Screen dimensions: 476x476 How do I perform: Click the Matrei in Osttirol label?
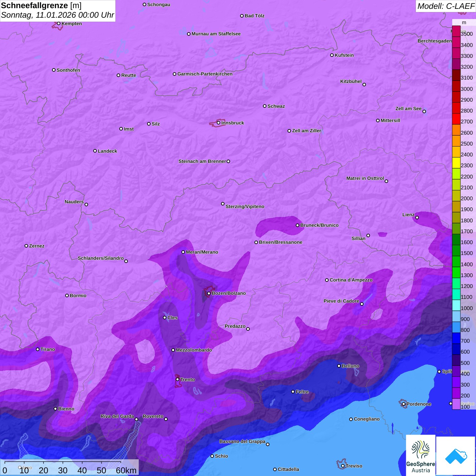tap(365, 178)
